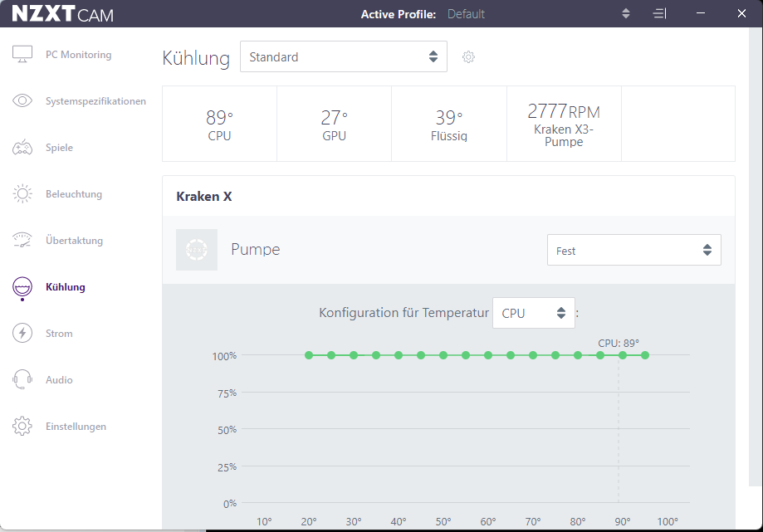Click the Kühlung page heading
This screenshot has width=763, height=532.
(196, 58)
